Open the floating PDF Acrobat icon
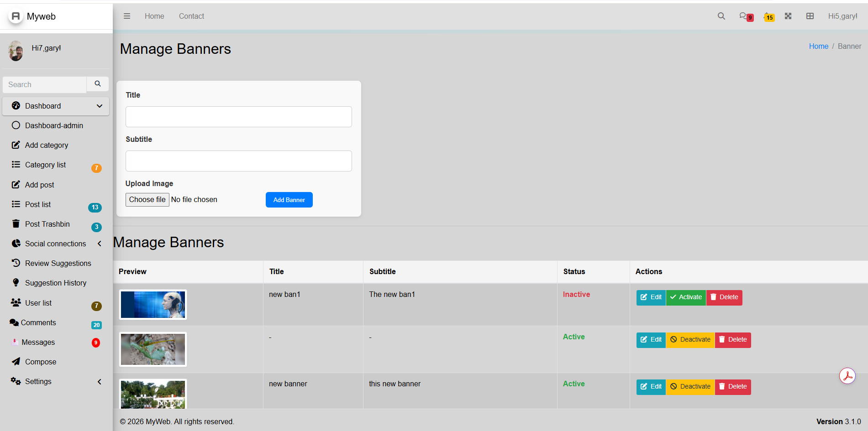Viewport: 868px width, 431px height. [x=847, y=376]
